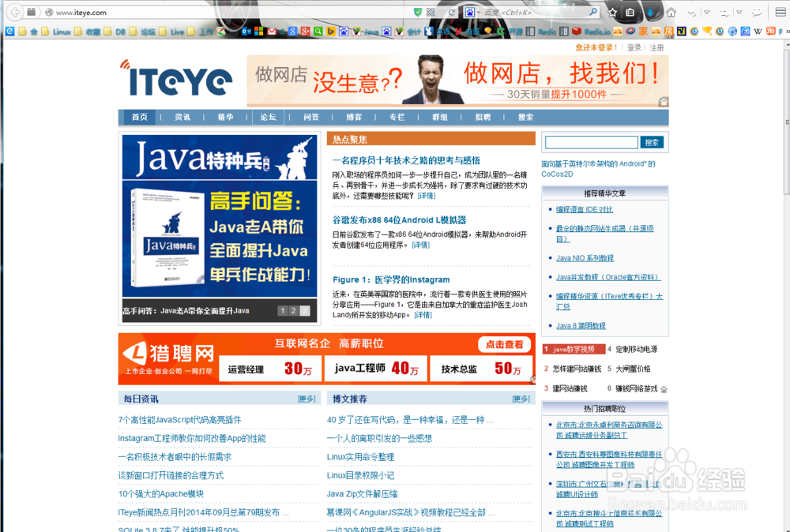
Task: Select the 群组 navigation tab
Action: pos(439,117)
